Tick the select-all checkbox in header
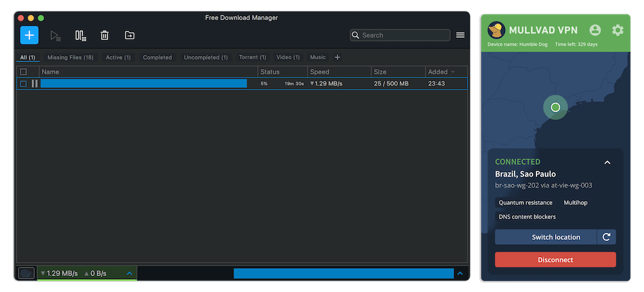This screenshot has width=644, height=292. pos(23,72)
